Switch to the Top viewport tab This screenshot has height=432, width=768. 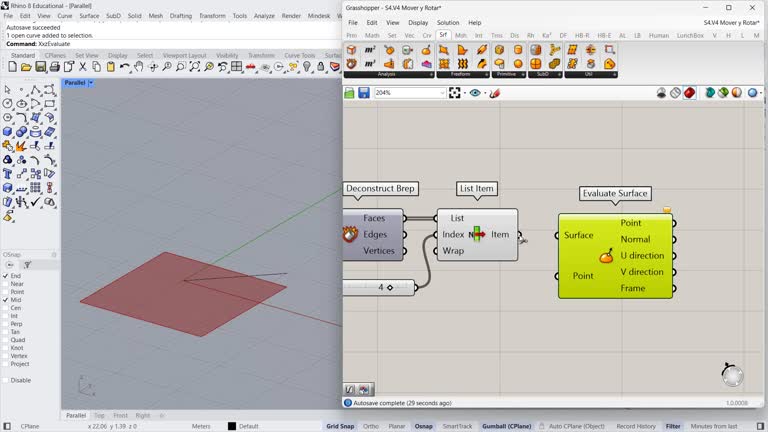(x=99, y=415)
